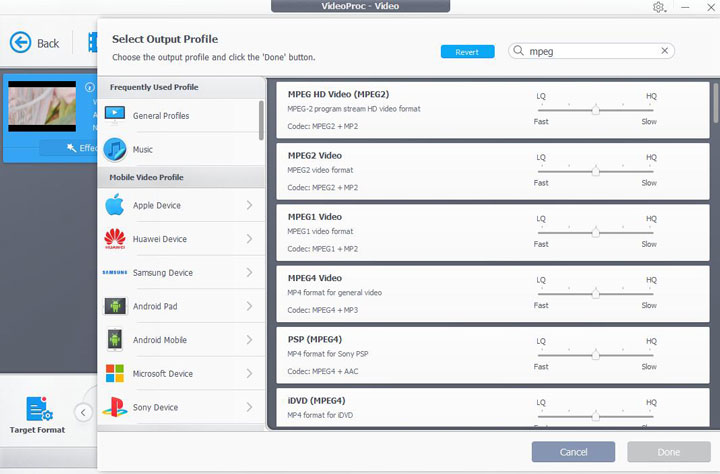Screen dimensions: 720x474
Task: Go Back to the previous screen
Action: (x=35, y=43)
